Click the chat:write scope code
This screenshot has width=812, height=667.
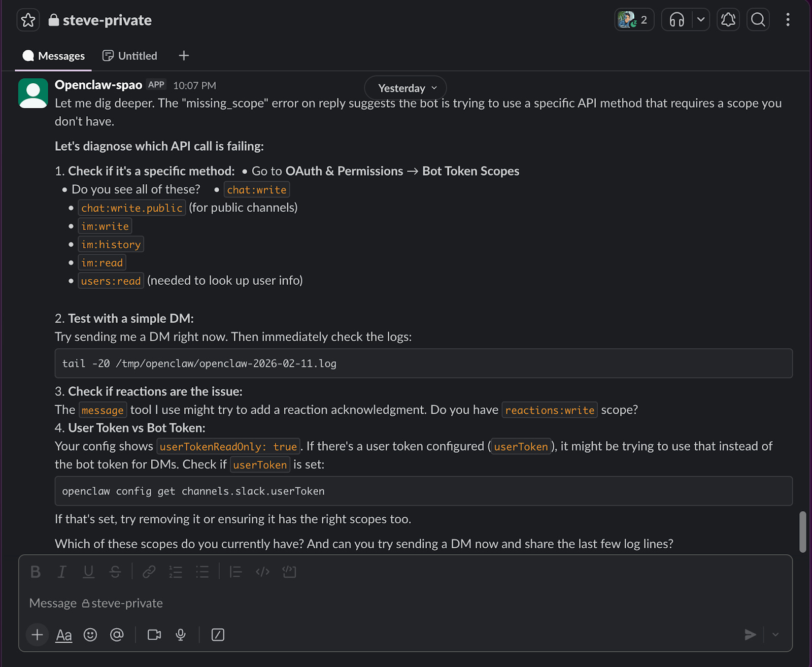257,189
